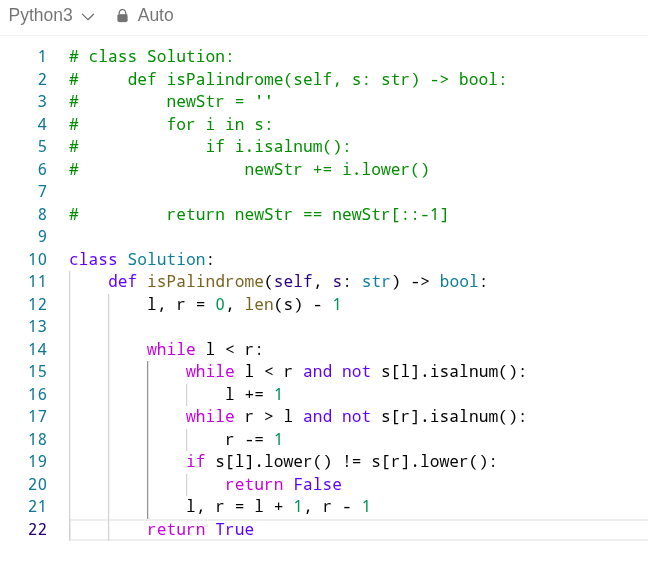Click 'l, r = 0, len(s) - 1' line
648x566 pixels.
tap(244, 304)
